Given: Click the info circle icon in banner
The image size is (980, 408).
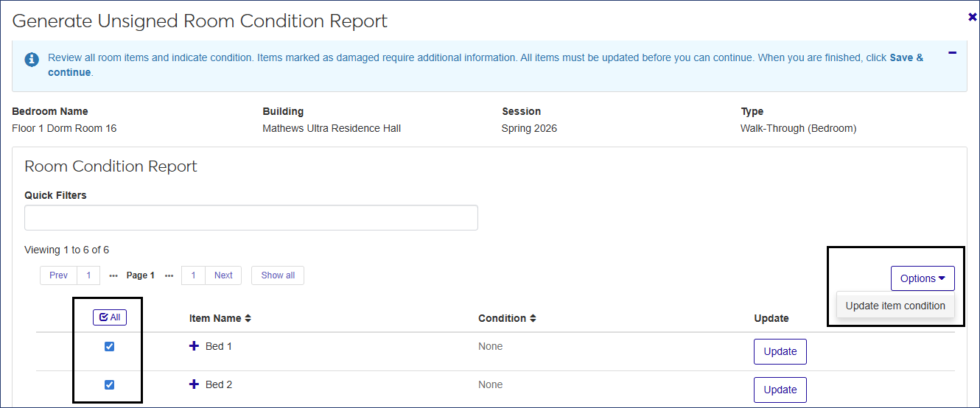Looking at the screenshot, I should pos(32,60).
